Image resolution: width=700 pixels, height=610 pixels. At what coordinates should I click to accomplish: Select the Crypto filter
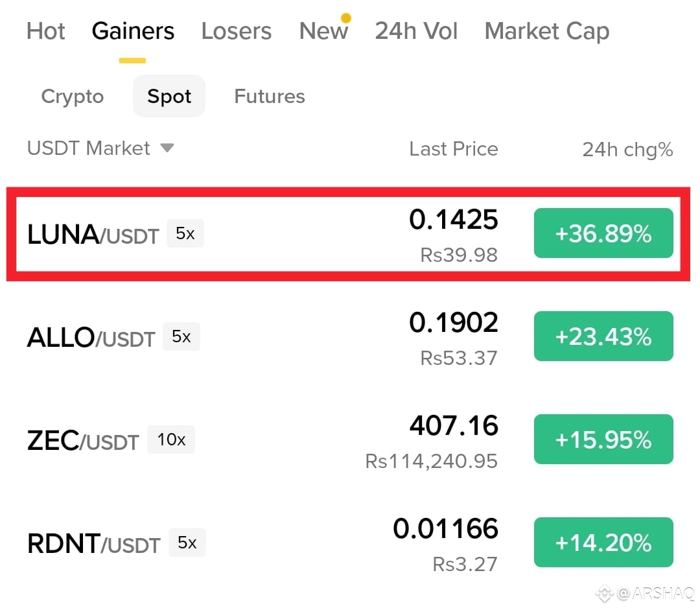coord(73,97)
